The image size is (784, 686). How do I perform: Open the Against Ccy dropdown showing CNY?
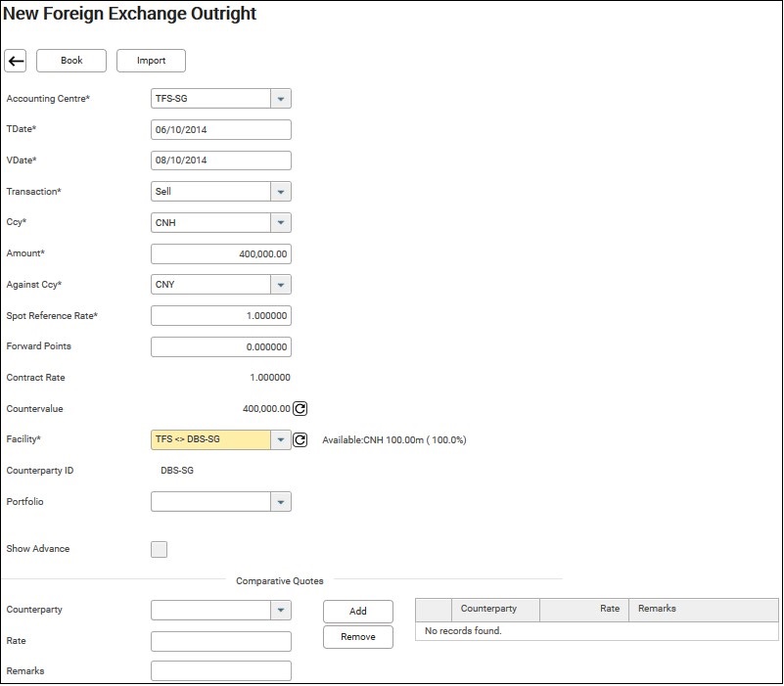[x=281, y=285]
